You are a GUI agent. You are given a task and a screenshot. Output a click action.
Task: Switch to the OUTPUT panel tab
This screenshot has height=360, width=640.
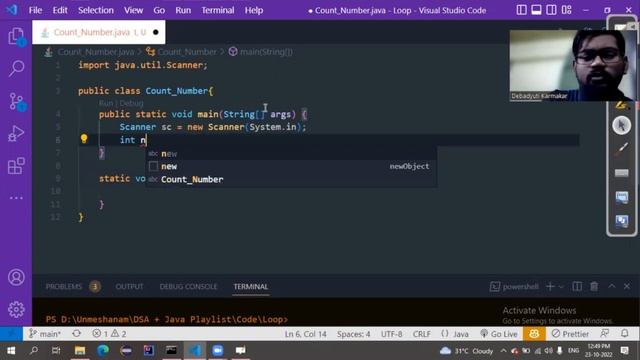click(129, 287)
